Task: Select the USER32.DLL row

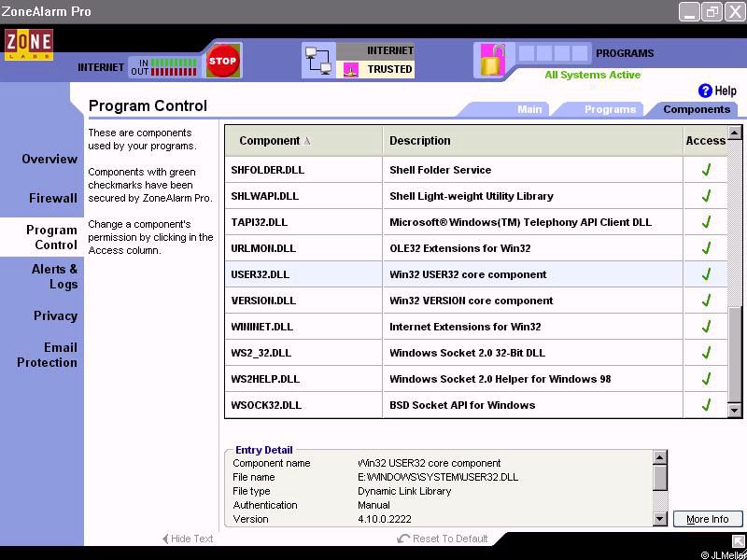Action: pyautogui.click(x=476, y=274)
